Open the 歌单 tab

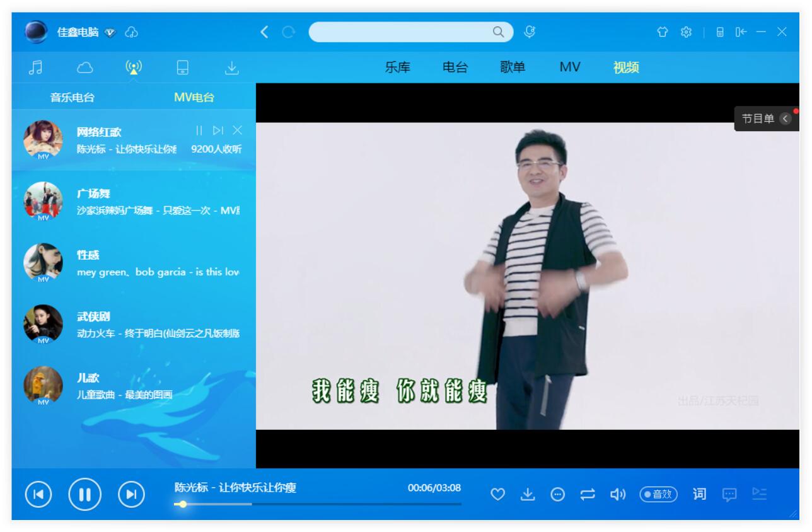coord(513,67)
